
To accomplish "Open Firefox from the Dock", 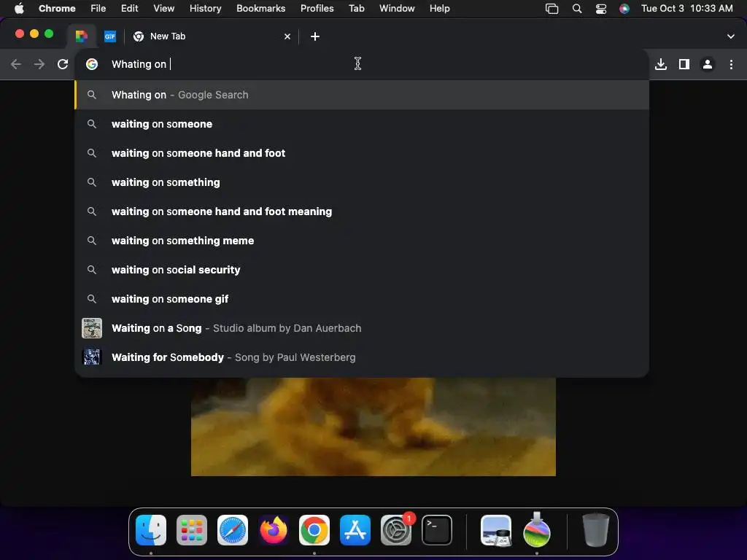I will (x=274, y=530).
